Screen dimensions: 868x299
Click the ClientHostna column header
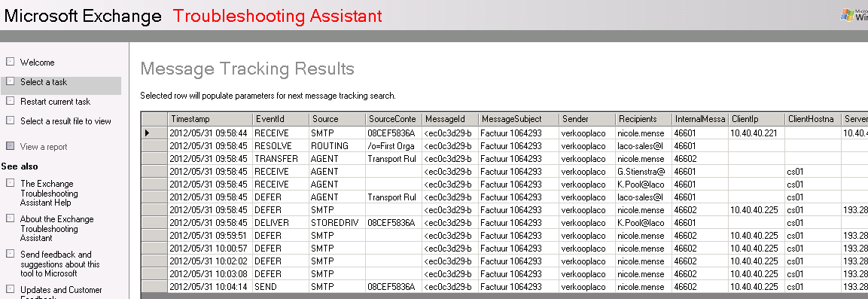812,119
